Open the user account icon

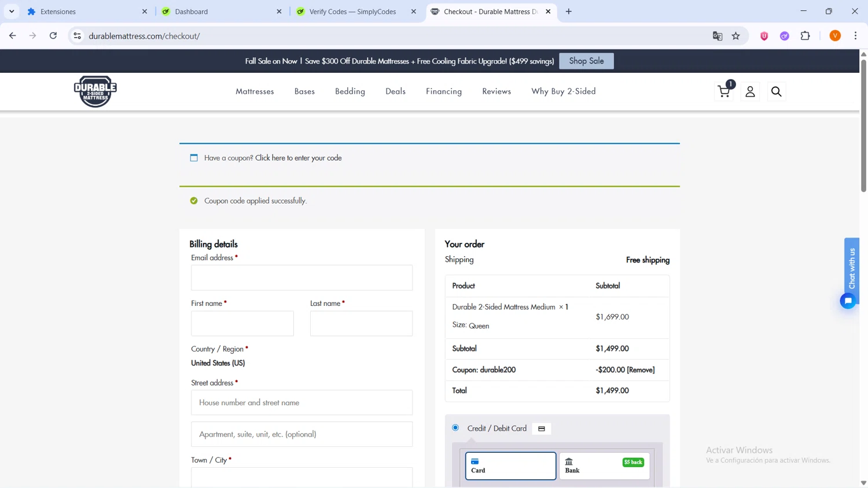(x=750, y=91)
